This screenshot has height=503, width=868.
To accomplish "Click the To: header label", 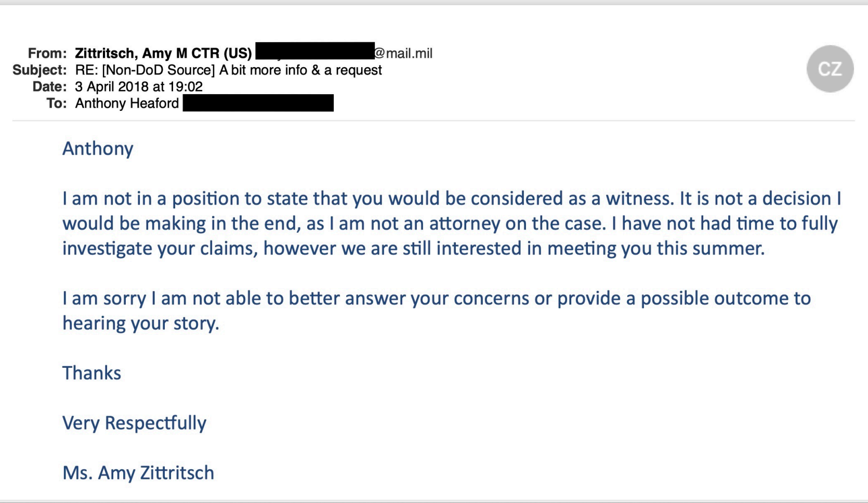I will (x=57, y=103).
